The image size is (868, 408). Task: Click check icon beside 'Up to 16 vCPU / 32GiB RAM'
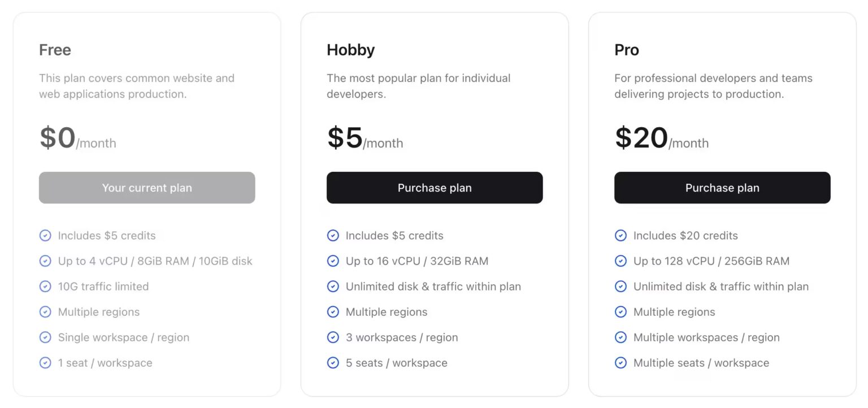coord(333,261)
